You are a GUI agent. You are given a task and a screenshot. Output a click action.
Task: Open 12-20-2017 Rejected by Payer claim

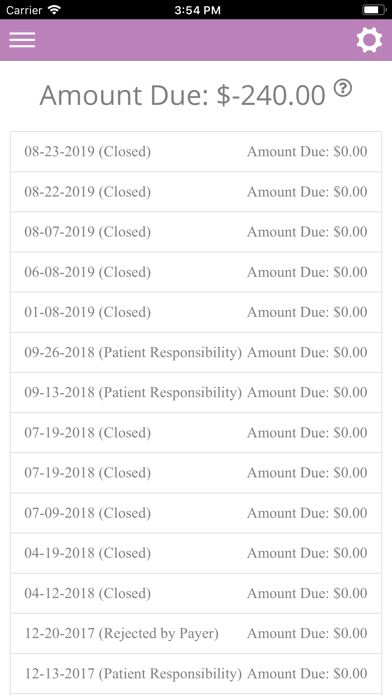point(196,633)
